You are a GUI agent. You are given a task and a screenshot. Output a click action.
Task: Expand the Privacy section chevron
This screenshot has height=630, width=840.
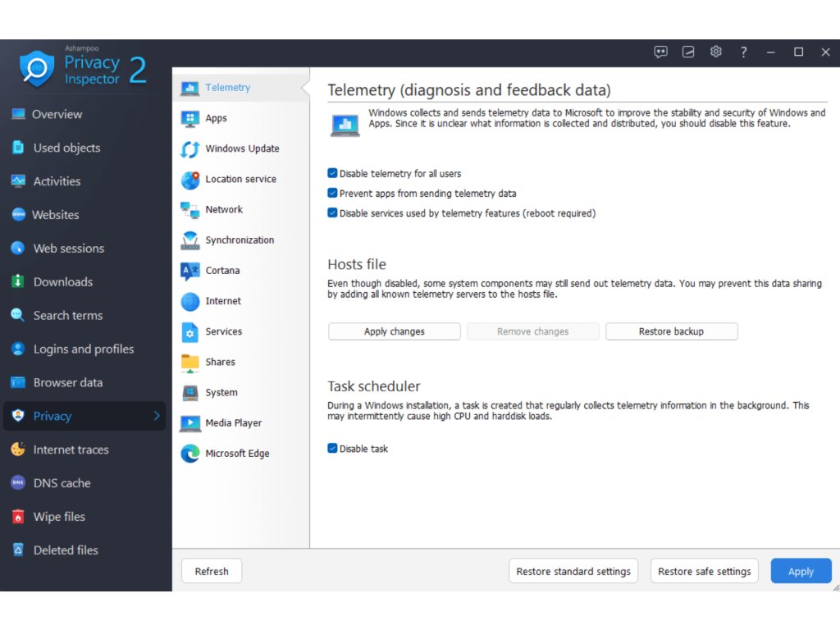click(x=157, y=416)
